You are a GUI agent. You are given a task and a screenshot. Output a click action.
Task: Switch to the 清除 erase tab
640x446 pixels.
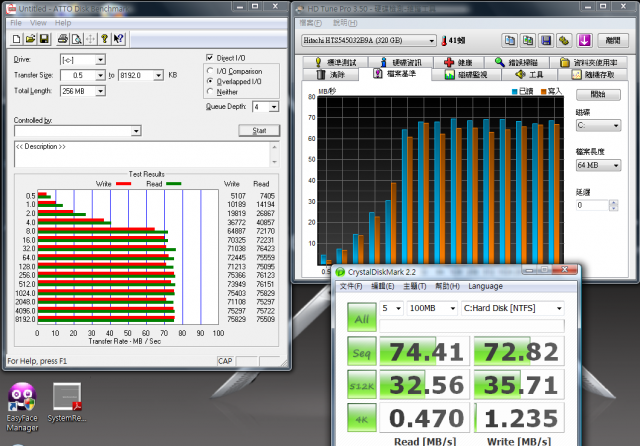[331, 75]
